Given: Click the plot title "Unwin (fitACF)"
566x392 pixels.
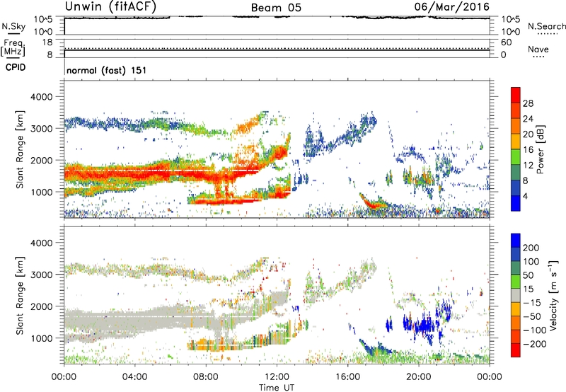Looking at the screenshot, I should 110,6.
